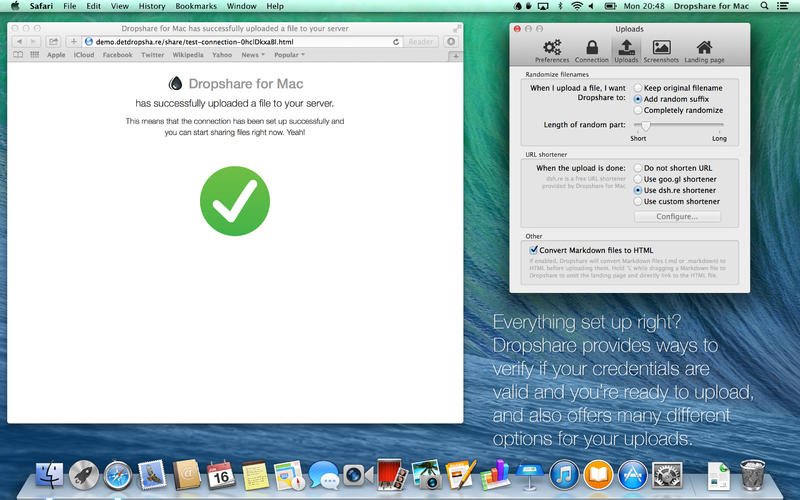Open the File menu
Screen dimensions: 800x500
(x=70, y=6)
